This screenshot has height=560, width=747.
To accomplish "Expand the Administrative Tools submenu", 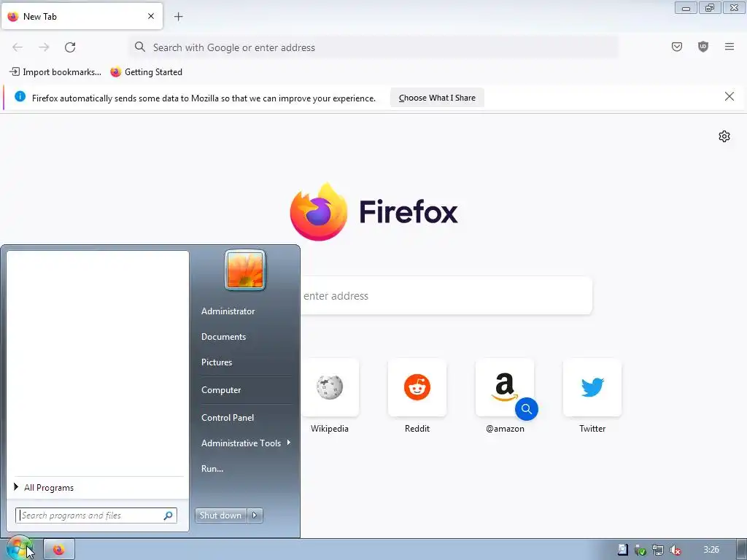I will coord(245,443).
